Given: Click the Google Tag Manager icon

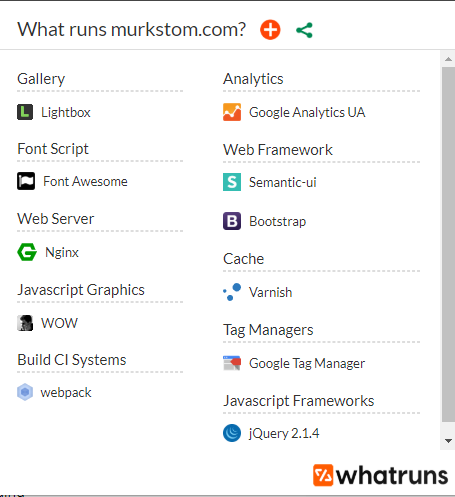Looking at the screenshot, I should [232, 363].
